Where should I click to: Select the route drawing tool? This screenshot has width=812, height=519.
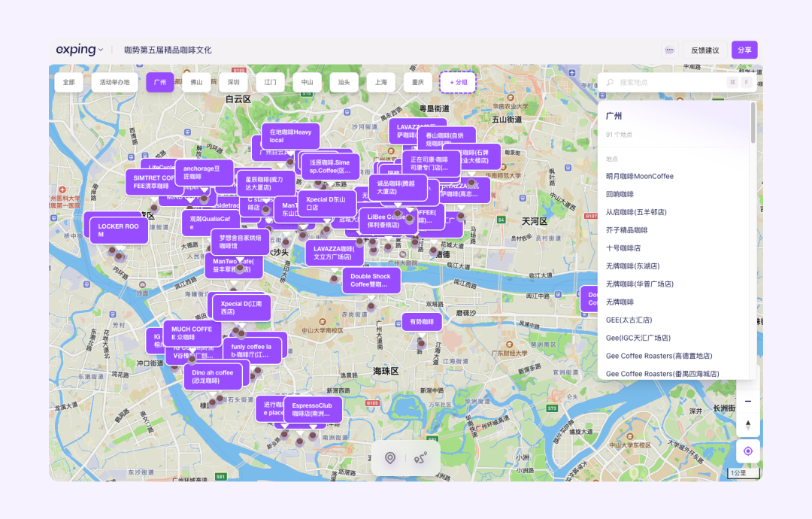(x=423, y=457)
